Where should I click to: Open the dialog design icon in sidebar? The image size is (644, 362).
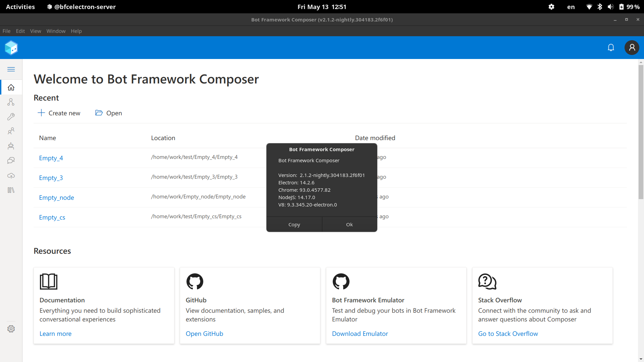tap(11, 102)
